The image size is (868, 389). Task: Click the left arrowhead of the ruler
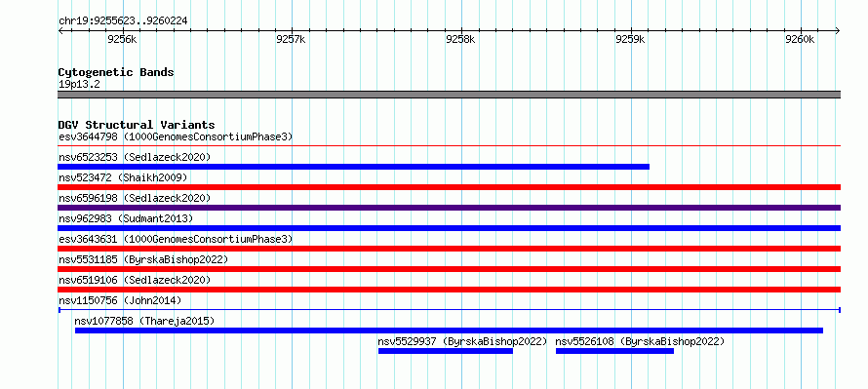coord(60,30)
